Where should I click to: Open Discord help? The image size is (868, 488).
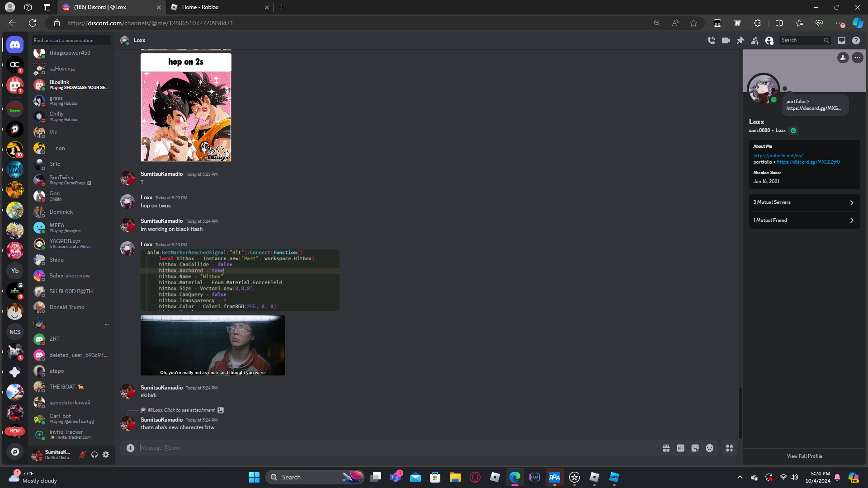tap(856, 40)
